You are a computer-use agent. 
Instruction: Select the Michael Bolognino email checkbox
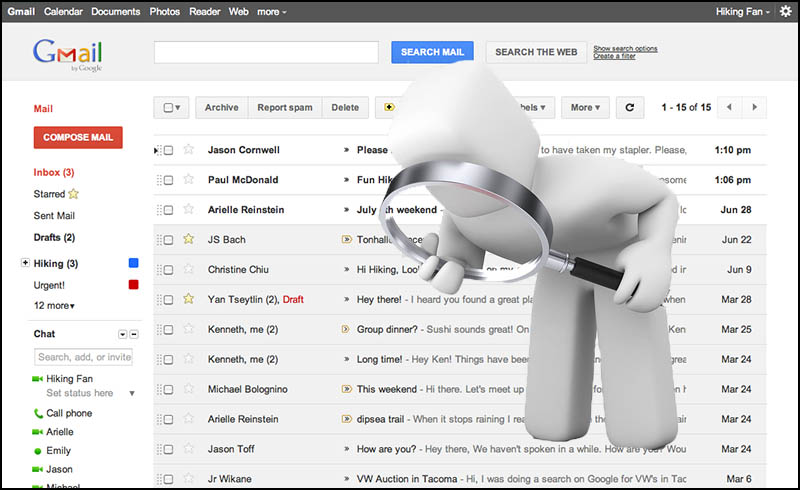[x=168, y=389]
